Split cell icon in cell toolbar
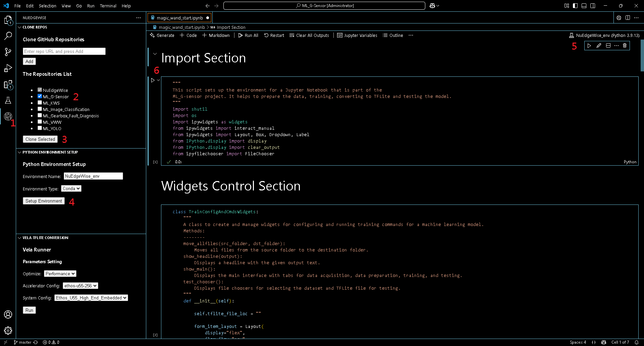This screenshot has height=346, width=644. click(x=608, y=46)
